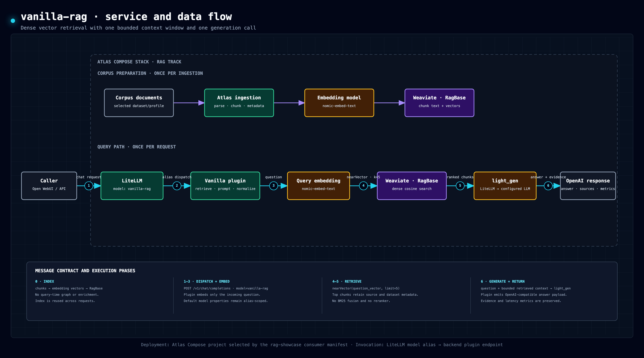644x358 pixels.
Task: Click 'No BM25 fusion and no reranker.' line
Action: (361, 301)
